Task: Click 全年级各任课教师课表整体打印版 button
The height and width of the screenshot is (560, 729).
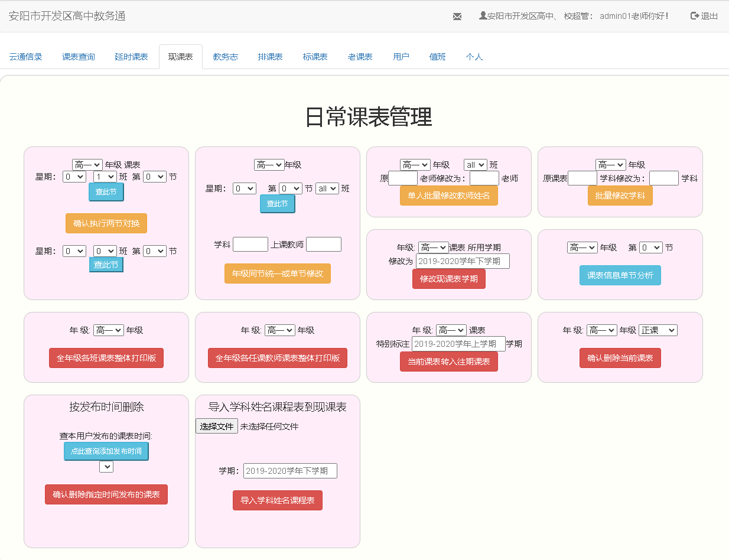Action: (278, 358)
